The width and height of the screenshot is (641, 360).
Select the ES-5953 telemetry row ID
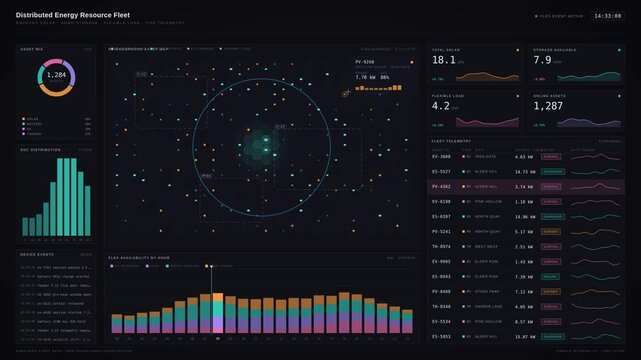[x=441, y=337]
